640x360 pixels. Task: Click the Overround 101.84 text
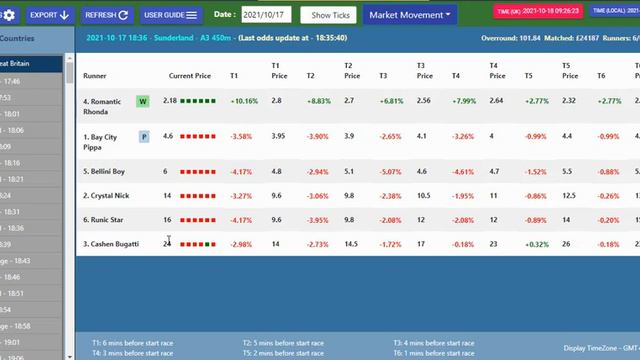click(x=510, y=38)
